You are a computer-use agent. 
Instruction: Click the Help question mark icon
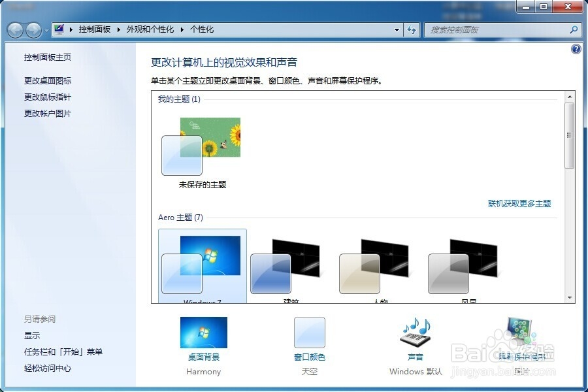pyautogui.click(x=576, y=49)
